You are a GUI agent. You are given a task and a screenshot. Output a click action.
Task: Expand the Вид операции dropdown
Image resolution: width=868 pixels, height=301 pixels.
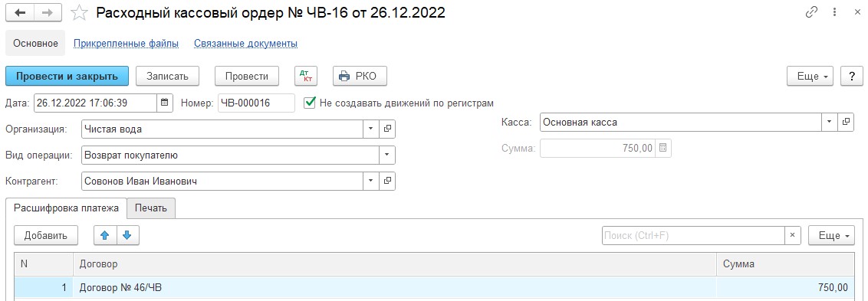(387, 155)
